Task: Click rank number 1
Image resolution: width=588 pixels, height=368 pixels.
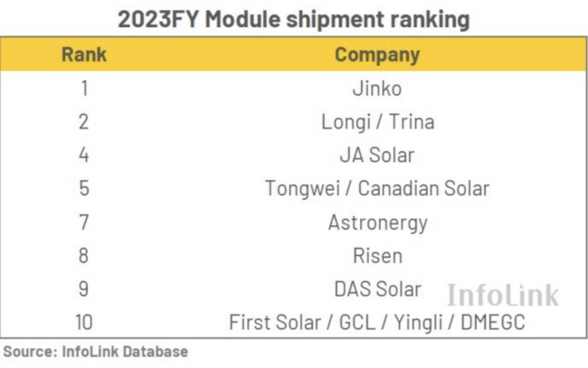Action: (84, 89)
